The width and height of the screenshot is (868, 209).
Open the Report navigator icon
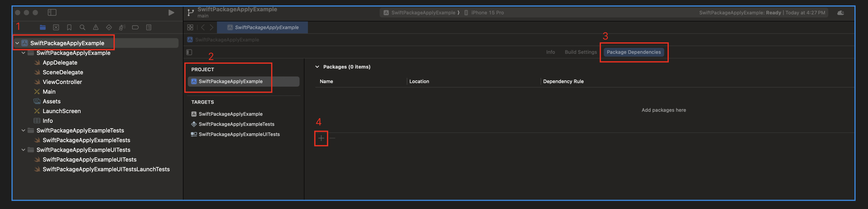click(x=148, y=27)
